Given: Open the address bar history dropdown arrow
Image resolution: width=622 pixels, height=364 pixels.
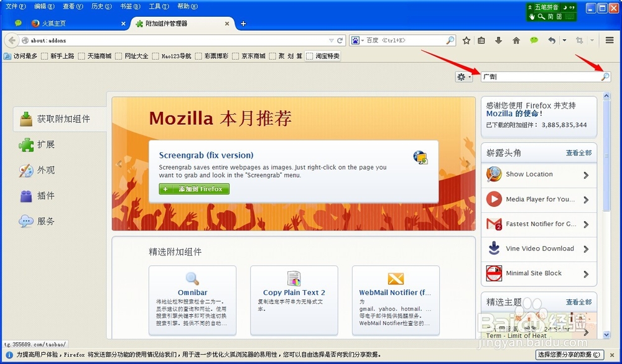Looking at the screenshot, I should (332, 40).
